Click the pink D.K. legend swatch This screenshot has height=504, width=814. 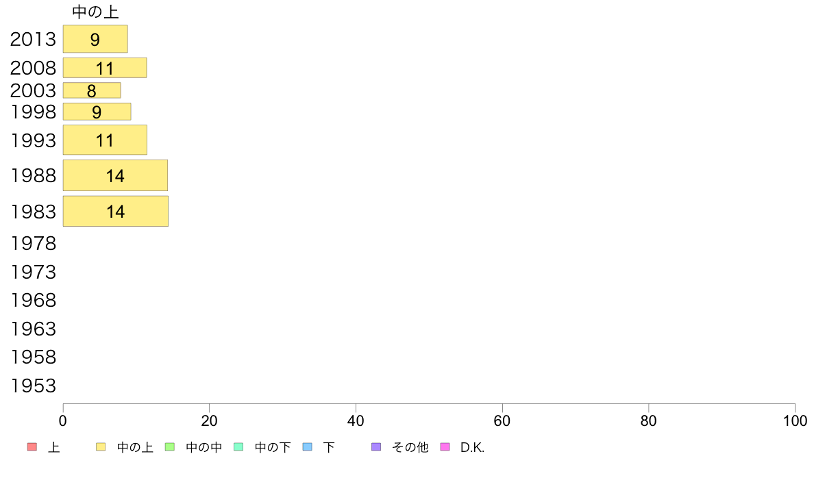point(445,447)
